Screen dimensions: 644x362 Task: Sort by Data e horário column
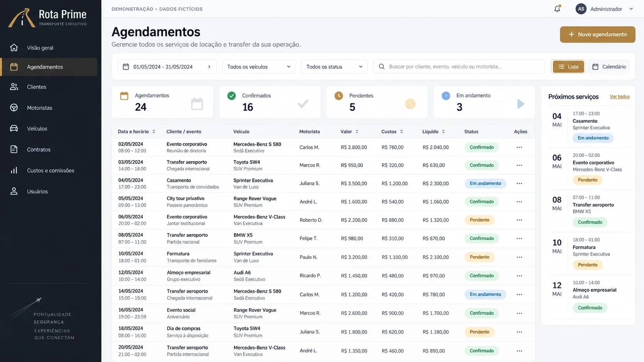pyautogui.click(x=136, y=132)
